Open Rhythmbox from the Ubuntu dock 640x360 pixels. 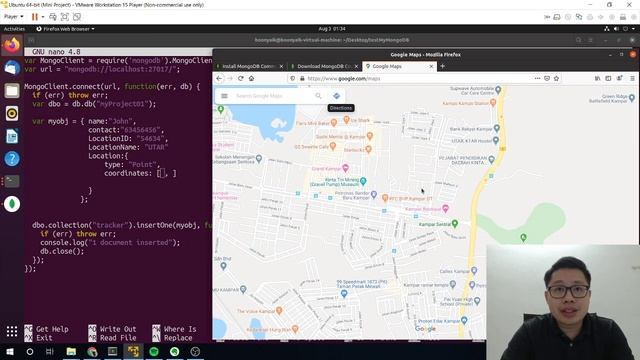[12, 113]
